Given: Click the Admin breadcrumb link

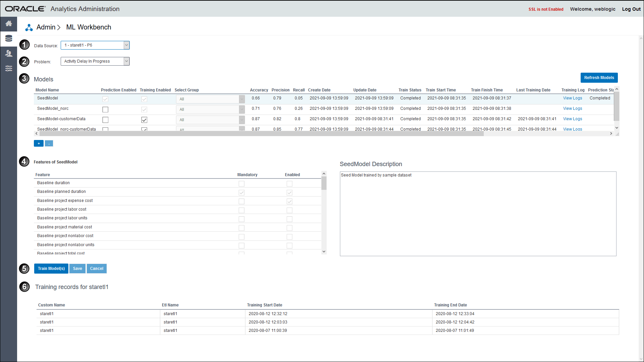Looking at the screenshot, I should 46,27.
